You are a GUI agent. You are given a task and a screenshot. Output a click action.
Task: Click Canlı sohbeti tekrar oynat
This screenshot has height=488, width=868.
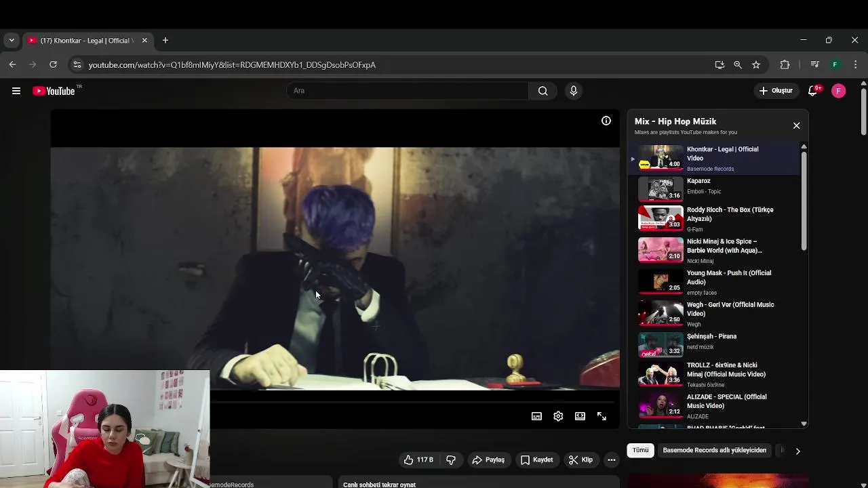click(379, 485)
